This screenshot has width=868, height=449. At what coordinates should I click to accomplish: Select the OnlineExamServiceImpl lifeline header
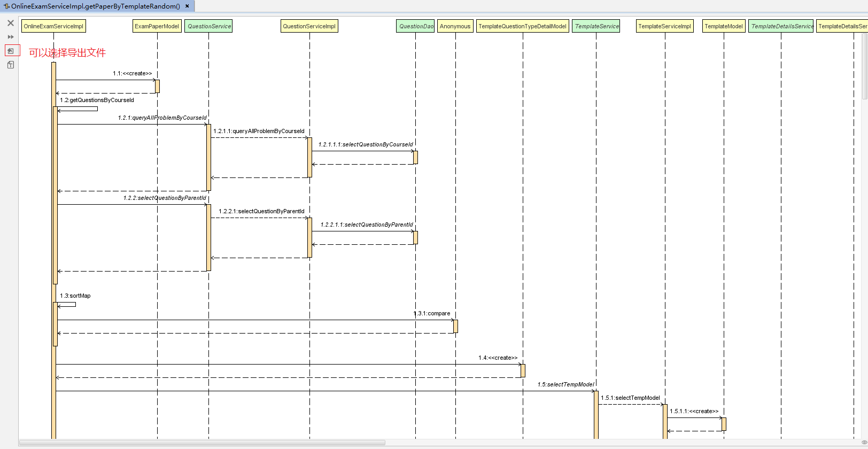pyautogui.click(x=53, y=26)
